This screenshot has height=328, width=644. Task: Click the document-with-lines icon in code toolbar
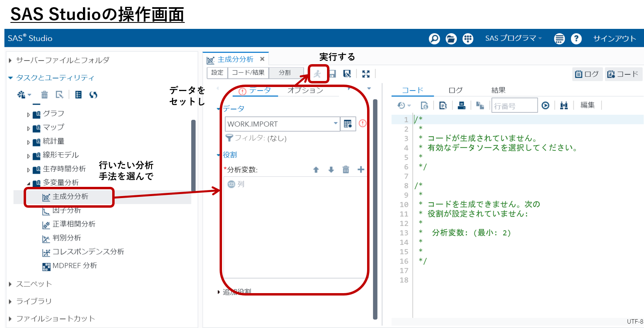[x=443, y=105]
